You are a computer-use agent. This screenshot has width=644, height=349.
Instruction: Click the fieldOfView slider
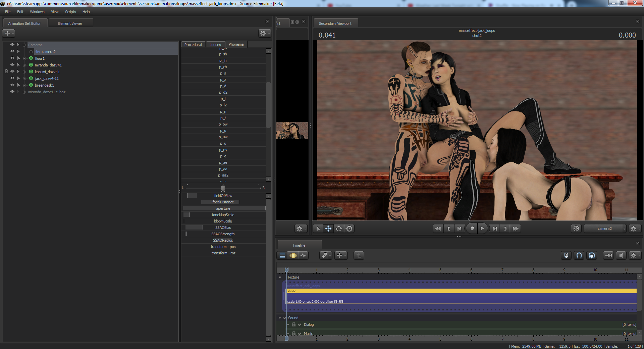point(223,196)
